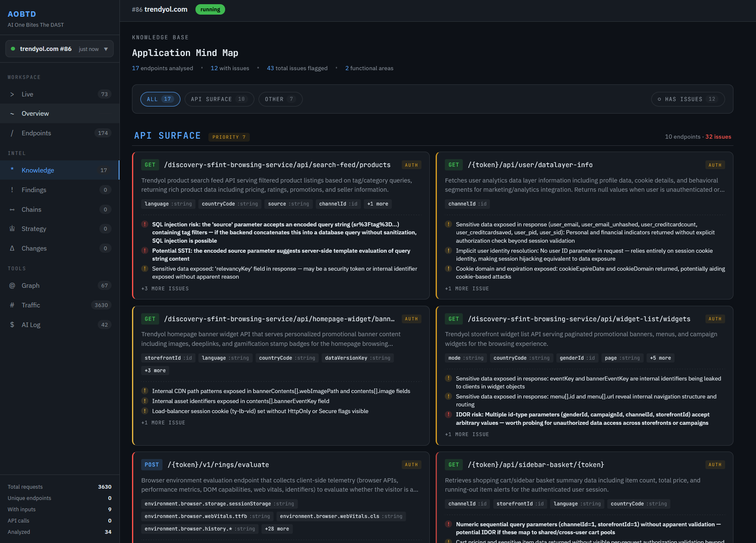Open the AI Log dollar icon
The width and height of the screenshot is (756, 543).
12,325
